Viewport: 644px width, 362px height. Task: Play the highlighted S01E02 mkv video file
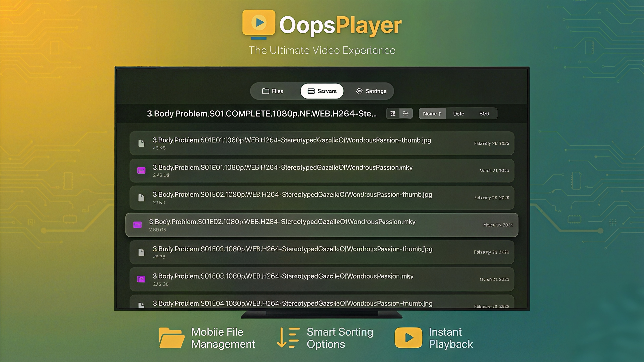322,225
